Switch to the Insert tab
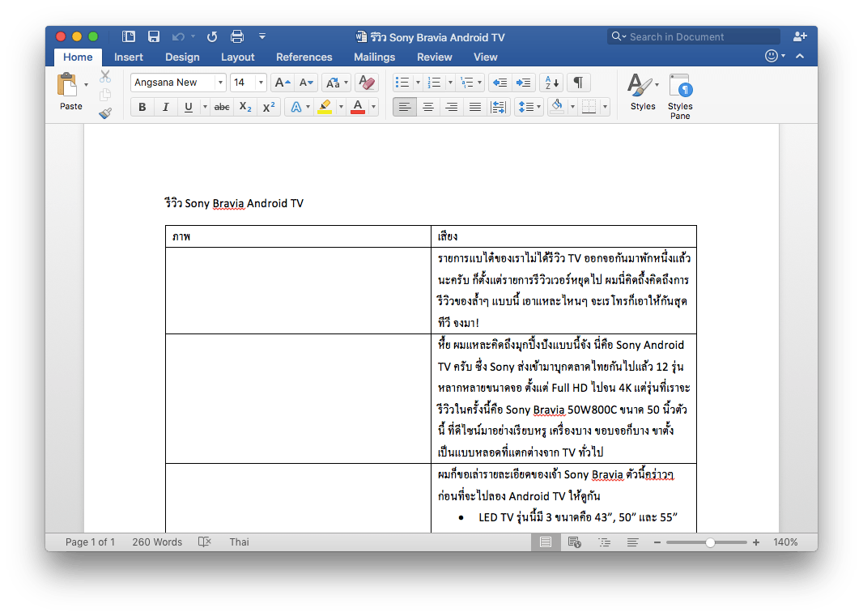 (129, 57)
